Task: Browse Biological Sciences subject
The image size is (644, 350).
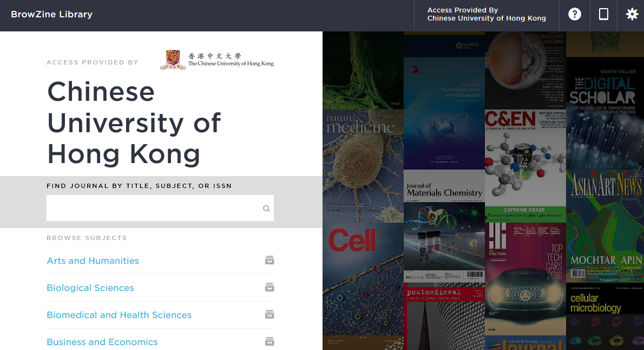Action: click(x=90, y=288)
